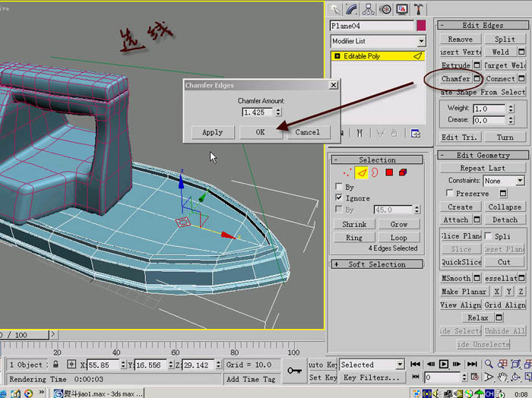Screen dimensions: 532x398
Task: Open the Connect settings box
Action: [521, 79]
